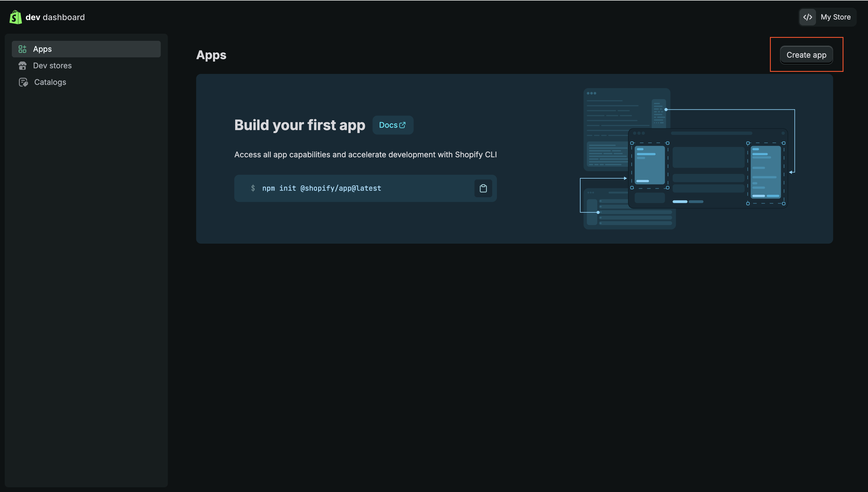Open Dev stores from the sidebar

(x=52, y=66)
